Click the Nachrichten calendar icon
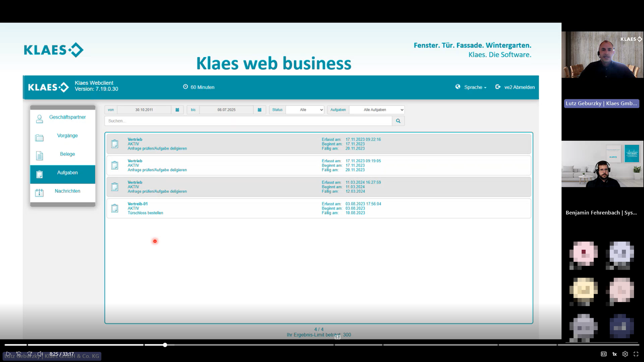 39,193
